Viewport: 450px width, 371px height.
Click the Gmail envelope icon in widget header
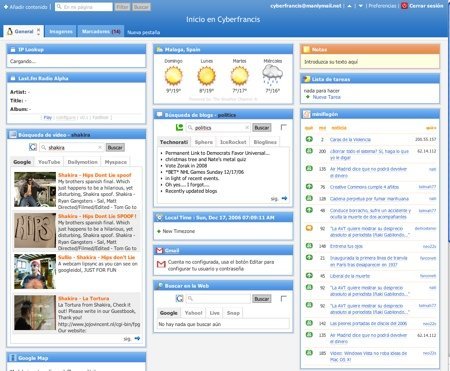[160, 250]
